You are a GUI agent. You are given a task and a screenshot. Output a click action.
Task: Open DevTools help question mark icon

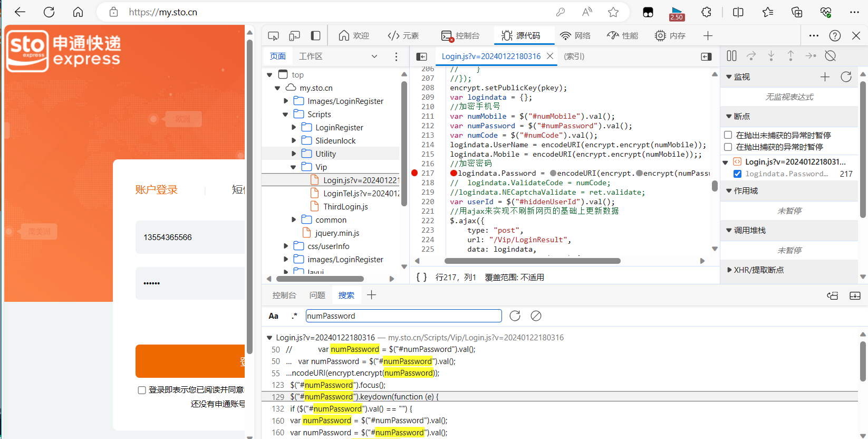pyautogui.click(x=835, y=36)
